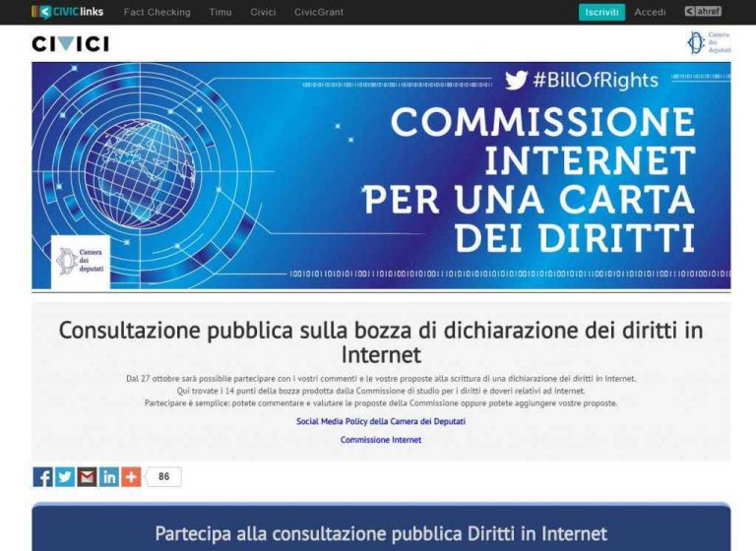Click the Twitter bird icon in the banner

coord(517,80)
